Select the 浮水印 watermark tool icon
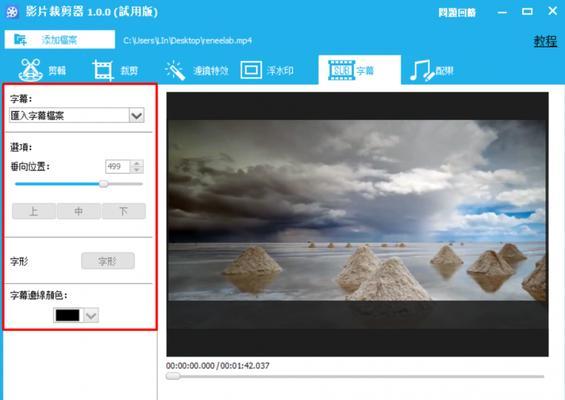The height and width of the screenshot is (400, 565). [x=251, y=70]
